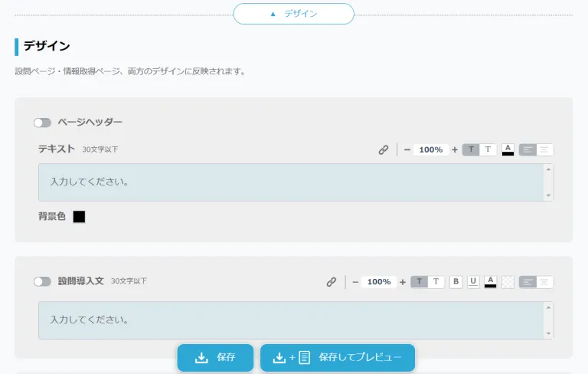Align 設問導入文 text left
The width and height of the screenshot is (588, 374).
(x=528, y=282)
